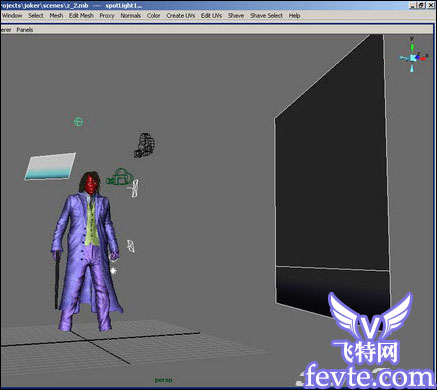Open the Mesh menu
This screenshot has height=390, width=437.
point(56,16)
